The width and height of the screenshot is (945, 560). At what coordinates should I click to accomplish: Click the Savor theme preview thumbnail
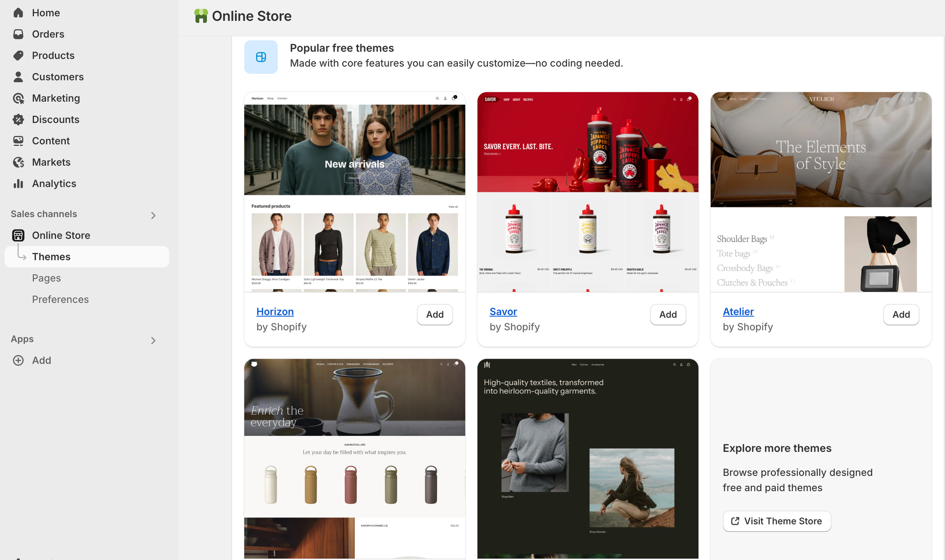(588, 192)
